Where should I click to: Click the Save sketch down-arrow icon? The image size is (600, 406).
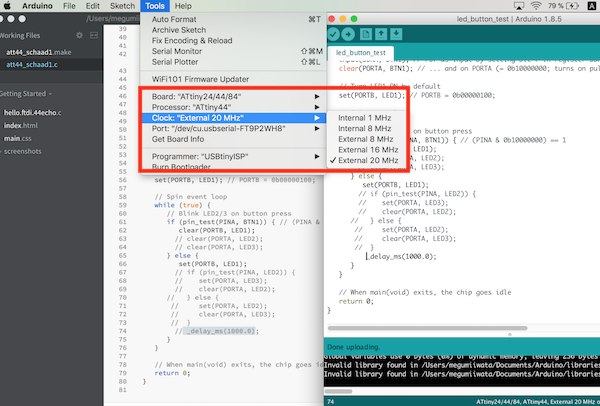(x=396, y=34)
